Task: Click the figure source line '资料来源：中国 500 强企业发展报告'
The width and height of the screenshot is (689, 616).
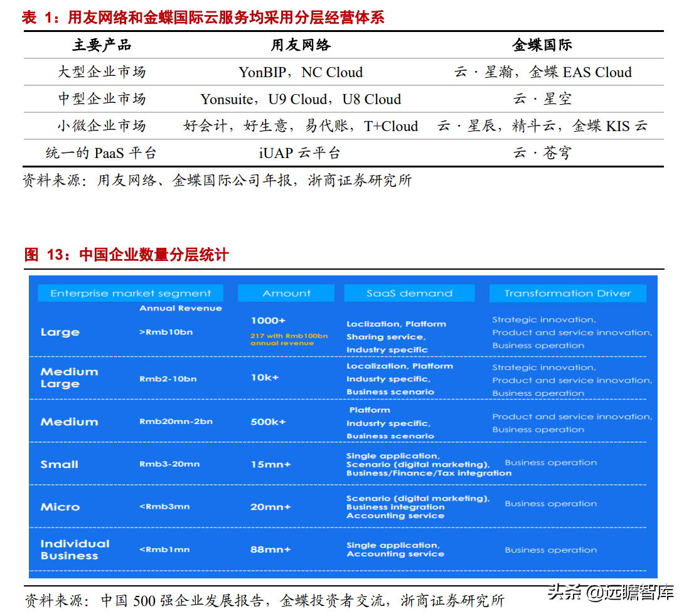Action: [144, 600]
